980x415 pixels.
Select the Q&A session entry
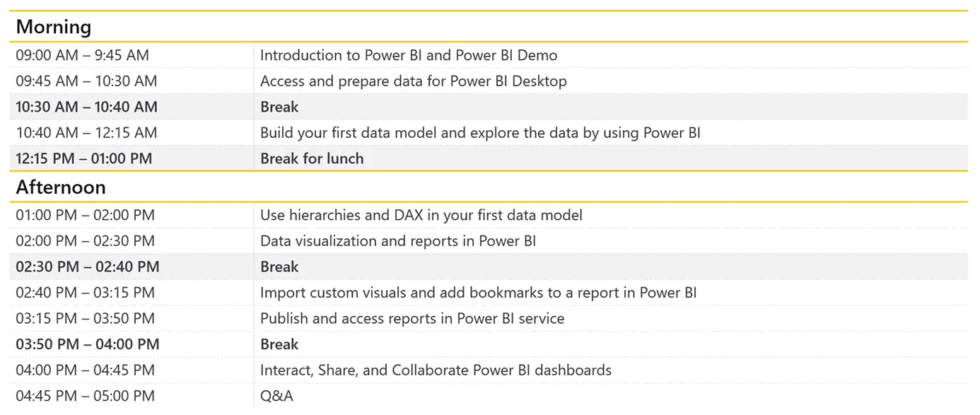pos(276,396)
